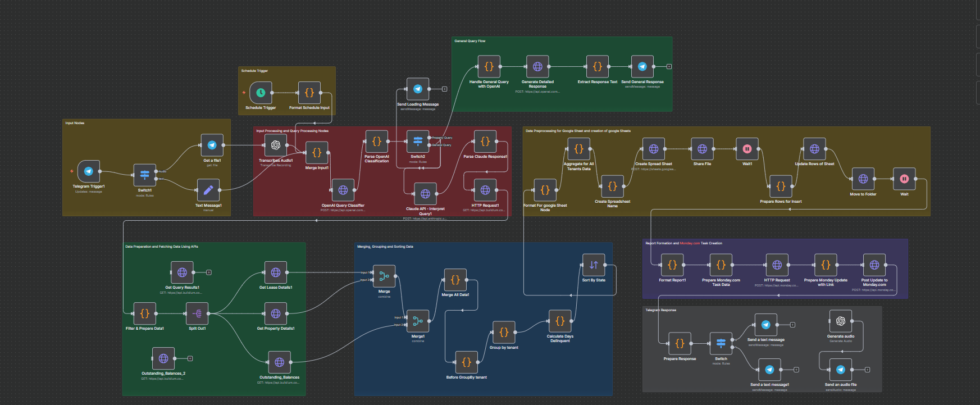Screen dimensions: 980x405
Task: Click the Split Out1 node
Action: 197,313
